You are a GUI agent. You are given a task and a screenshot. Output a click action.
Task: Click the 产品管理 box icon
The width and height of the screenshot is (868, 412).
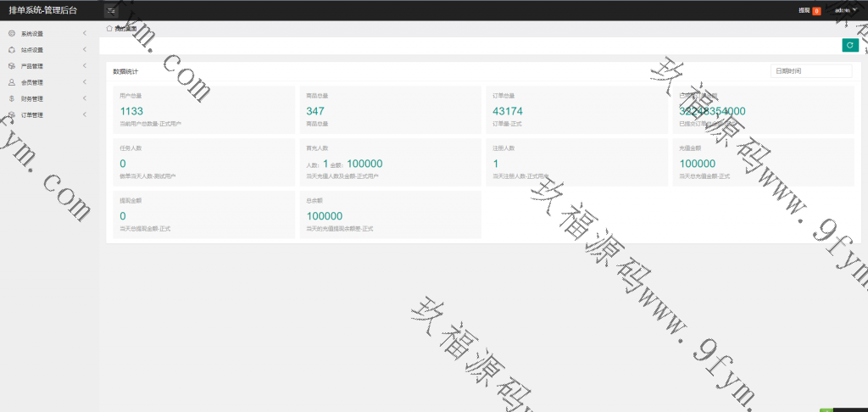tap(11, 66)
